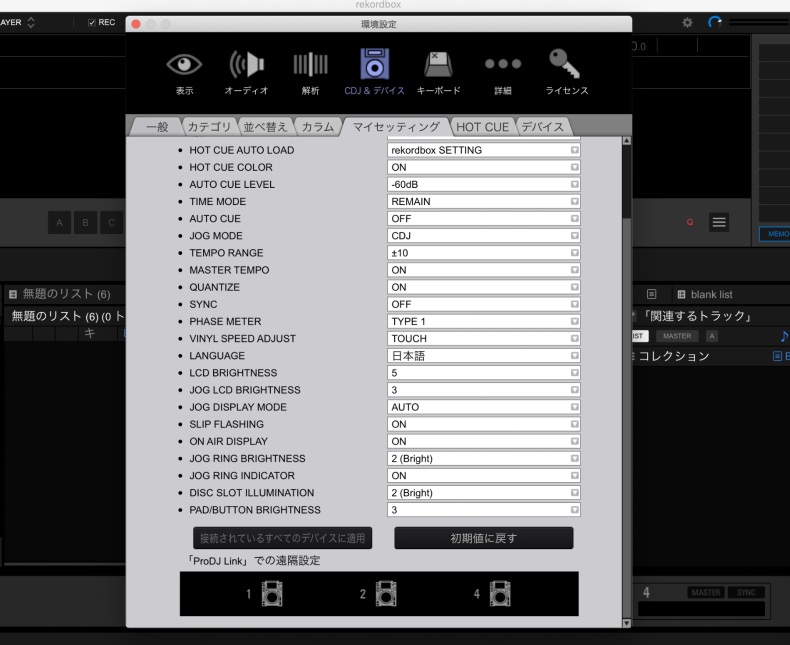Open the VINYL SPEED ADJUST dropdown
This screenshot has width=790, height=645.
tap(484, 339)
